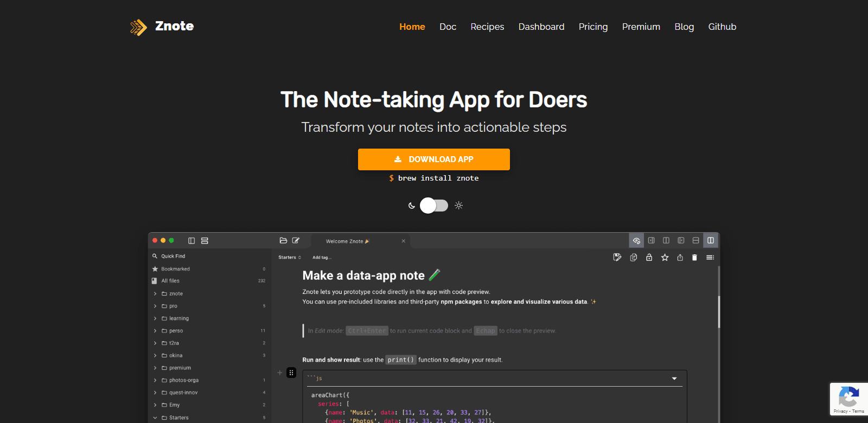
Task: Click the save-and-edit floppy icon
Action: click(x=617, y=257)
